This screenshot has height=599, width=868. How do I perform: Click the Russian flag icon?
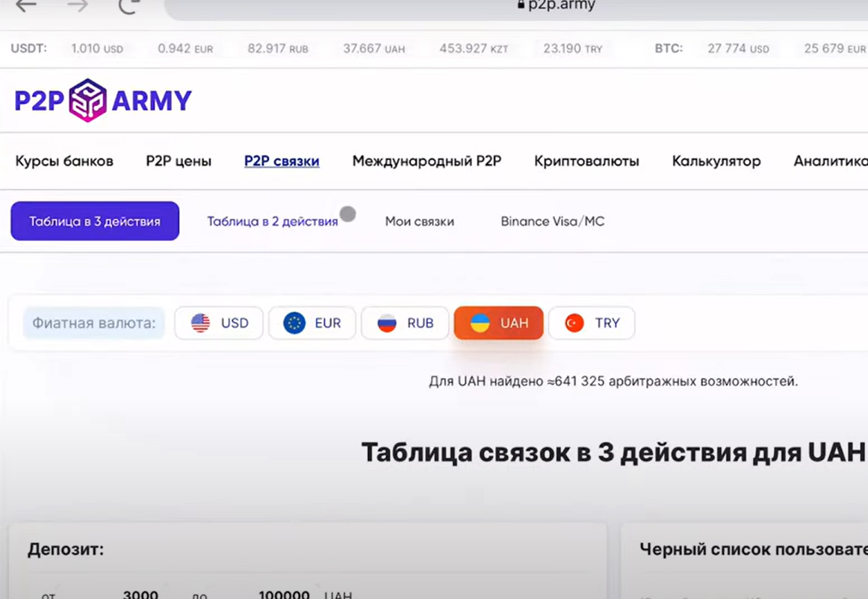point(387,323)
